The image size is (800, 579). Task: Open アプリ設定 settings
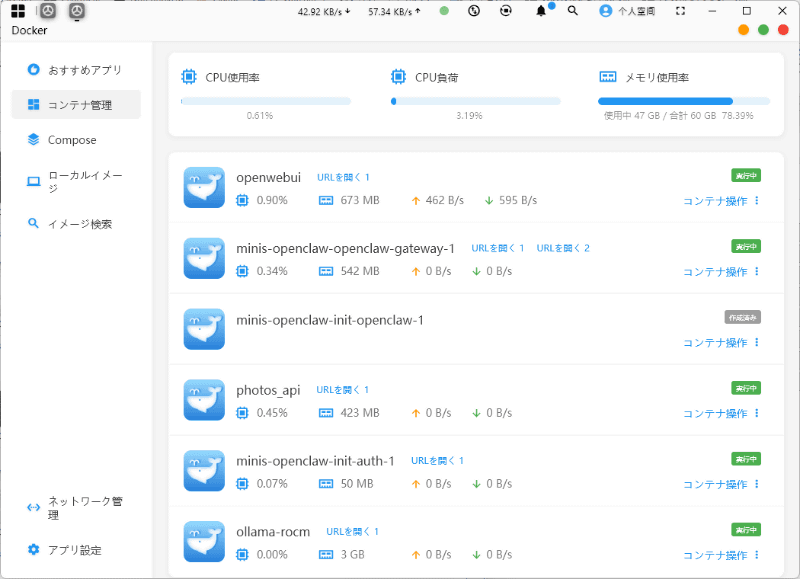76,550
